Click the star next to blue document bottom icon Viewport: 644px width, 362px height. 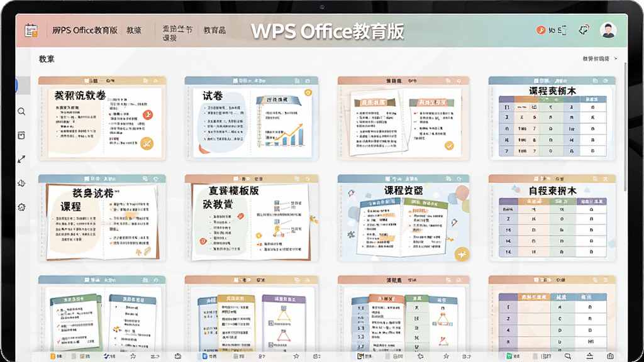pyautogui.click(x=296, y=356)
